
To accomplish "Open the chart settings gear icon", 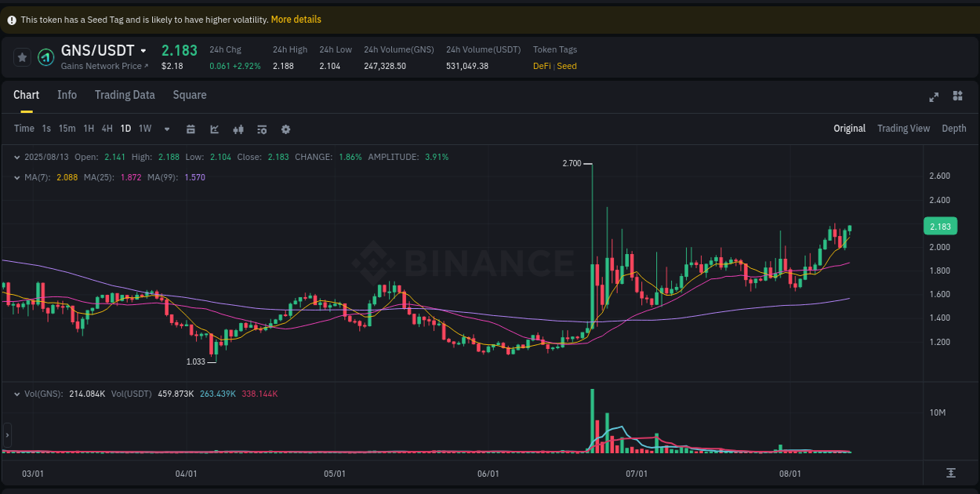I will [285, 129].
